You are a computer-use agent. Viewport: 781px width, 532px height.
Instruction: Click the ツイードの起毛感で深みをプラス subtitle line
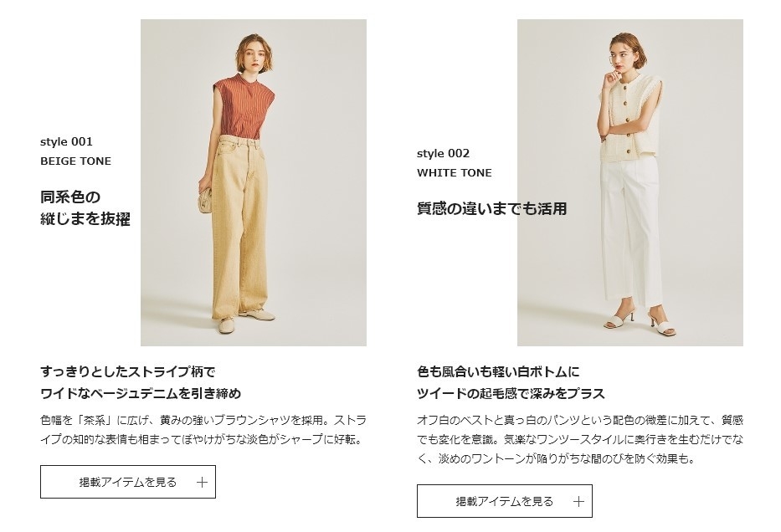tap(511, 394)
